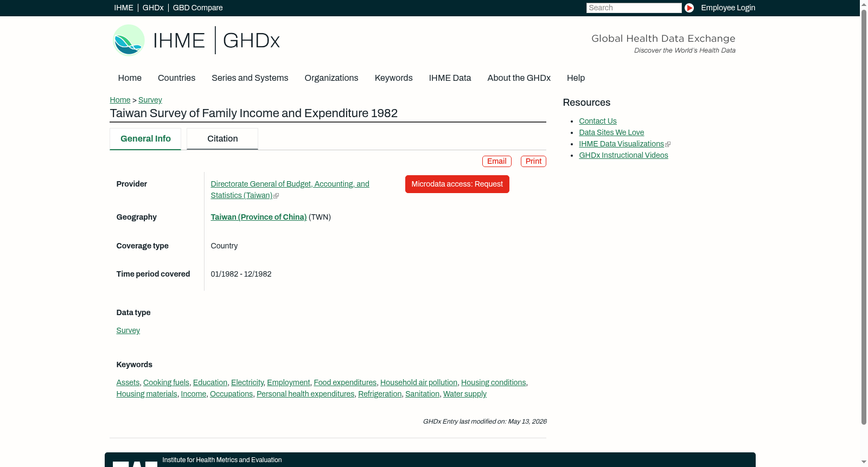The height and width of the screenshot is (467, 868).
Task: Click the scrollbar down arrow
Action: [x=864, y=462]
